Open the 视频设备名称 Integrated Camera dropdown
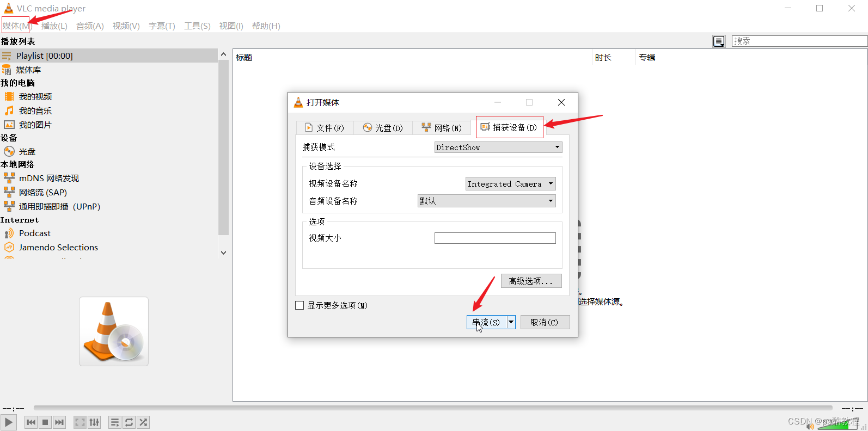This screenshot has width=868, height=431. tap(511, 184)
